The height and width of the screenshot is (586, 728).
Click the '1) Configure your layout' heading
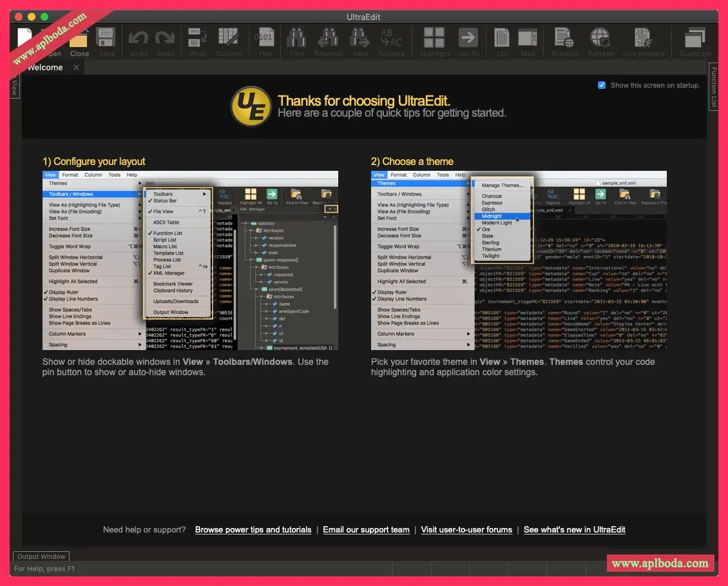[x=94, y=161]
